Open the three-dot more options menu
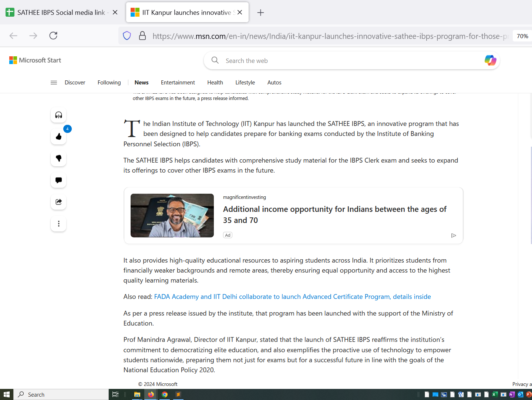This screenshot has width=532, height=400. tap(58, 224)
